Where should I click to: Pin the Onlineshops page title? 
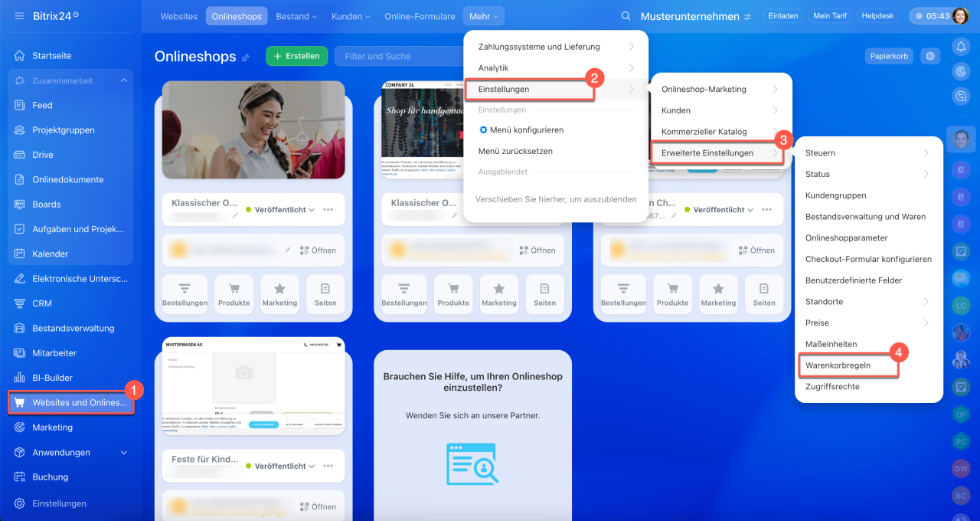click(x=245, y=57)
